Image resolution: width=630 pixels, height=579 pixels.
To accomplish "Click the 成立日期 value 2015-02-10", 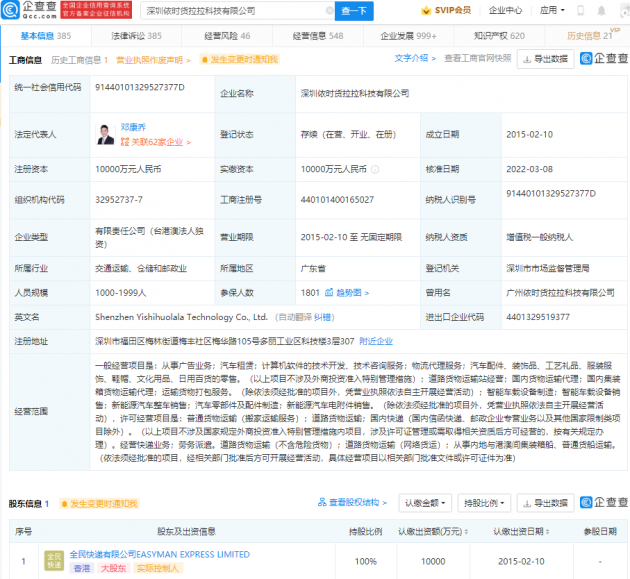I will pos(530,135).
